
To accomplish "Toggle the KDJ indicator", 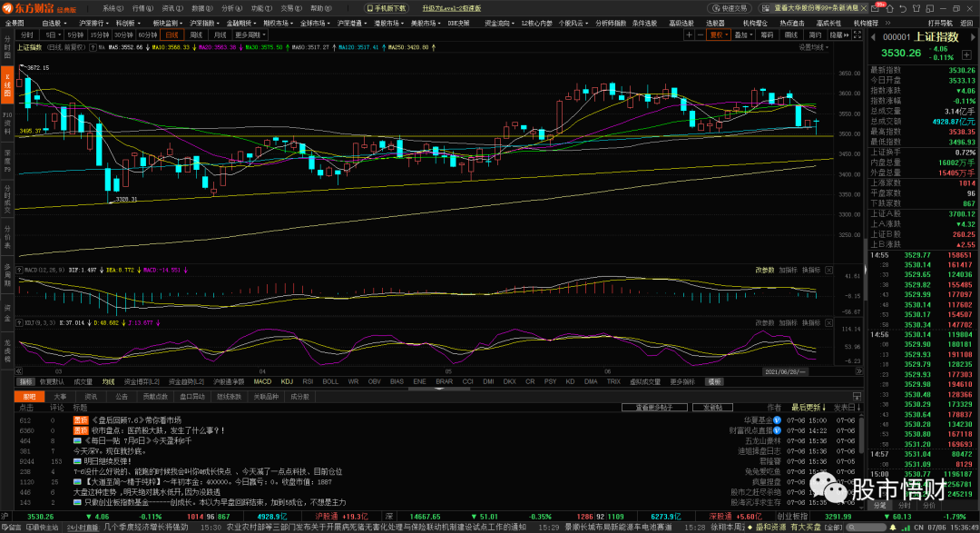I will tap(287, 381).
